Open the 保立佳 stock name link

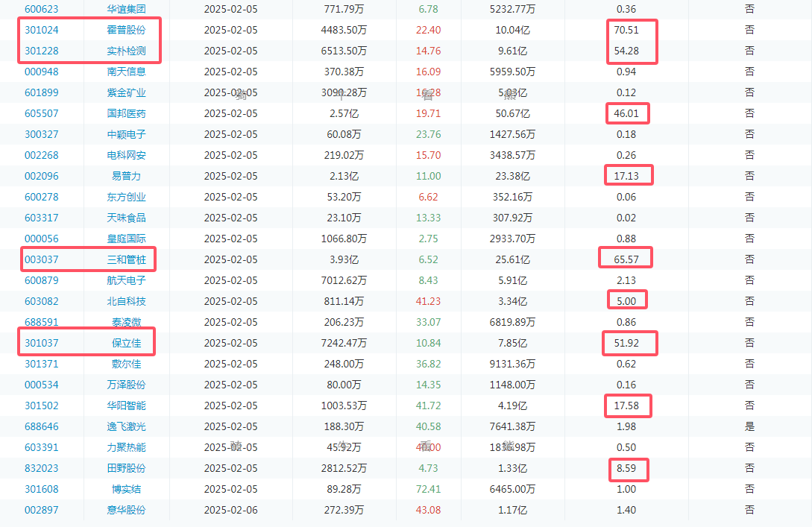click(x=126, y=343)
